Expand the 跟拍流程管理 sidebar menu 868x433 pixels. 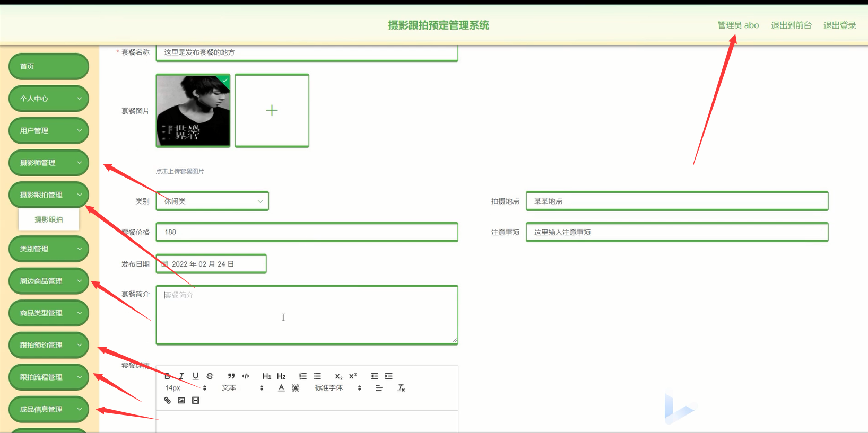tap(49, 377)
